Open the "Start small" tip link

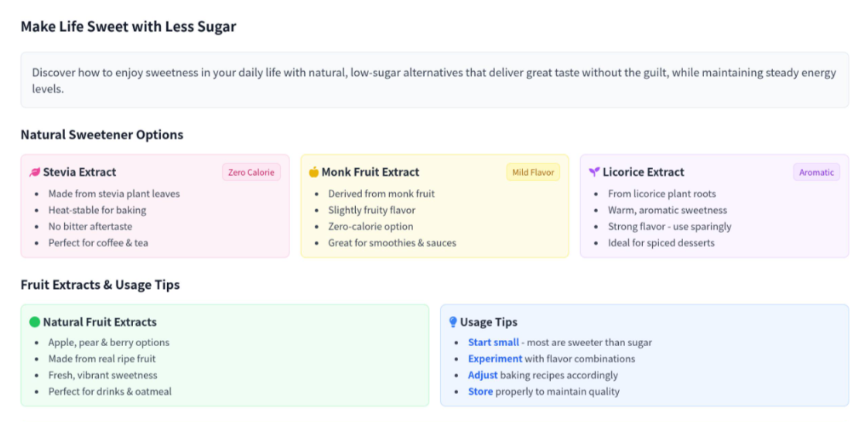[493, 342]
